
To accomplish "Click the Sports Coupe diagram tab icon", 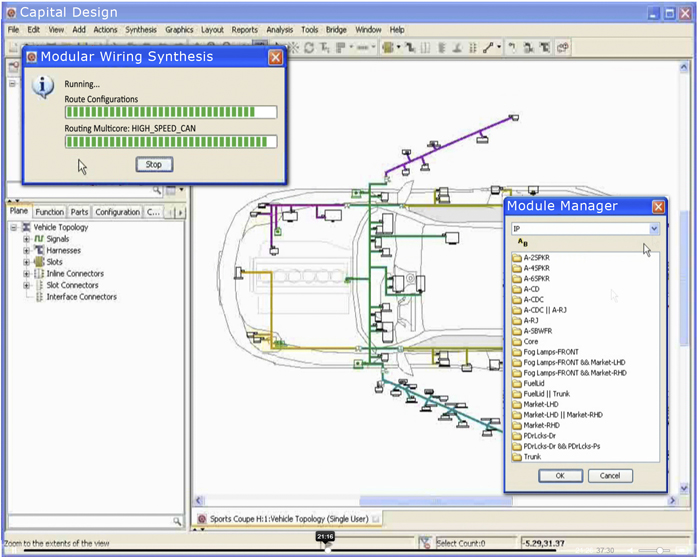I will click(202, 519).
